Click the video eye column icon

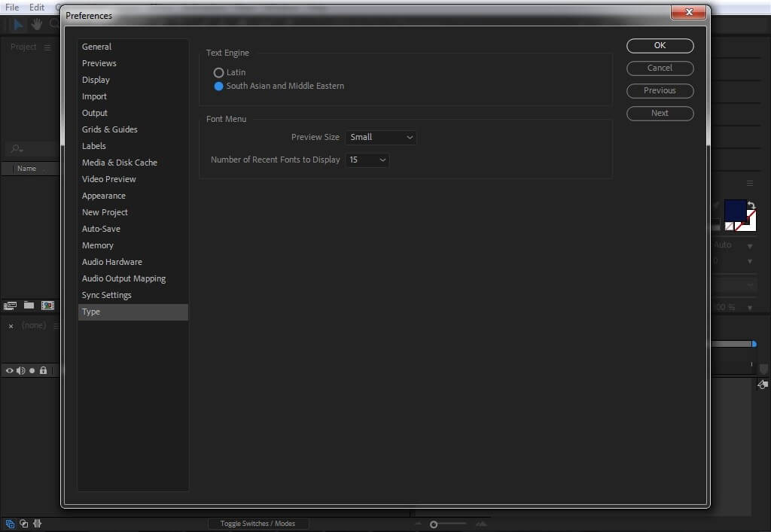pyautogui.click(x=9, y=371)
